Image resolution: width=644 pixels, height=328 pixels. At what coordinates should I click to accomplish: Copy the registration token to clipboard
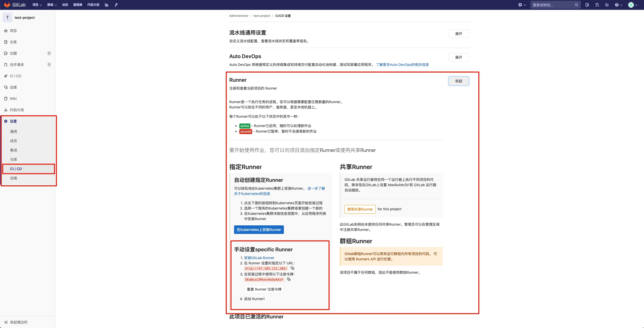pyautogui.click(x=289, y=279)
